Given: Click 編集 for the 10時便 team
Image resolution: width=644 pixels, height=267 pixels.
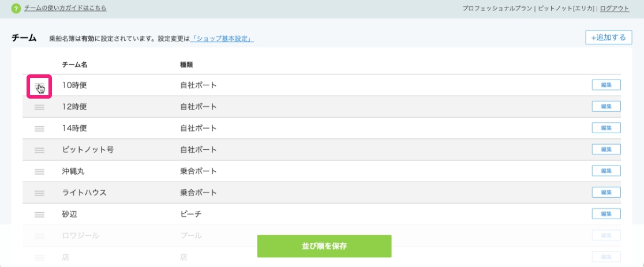Looking at the screenshot, I should pyautogui.click(x=606, y=85).
